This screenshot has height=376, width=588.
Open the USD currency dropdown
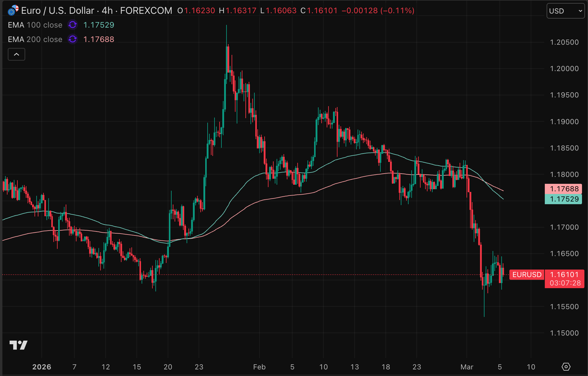click(565, 11)
